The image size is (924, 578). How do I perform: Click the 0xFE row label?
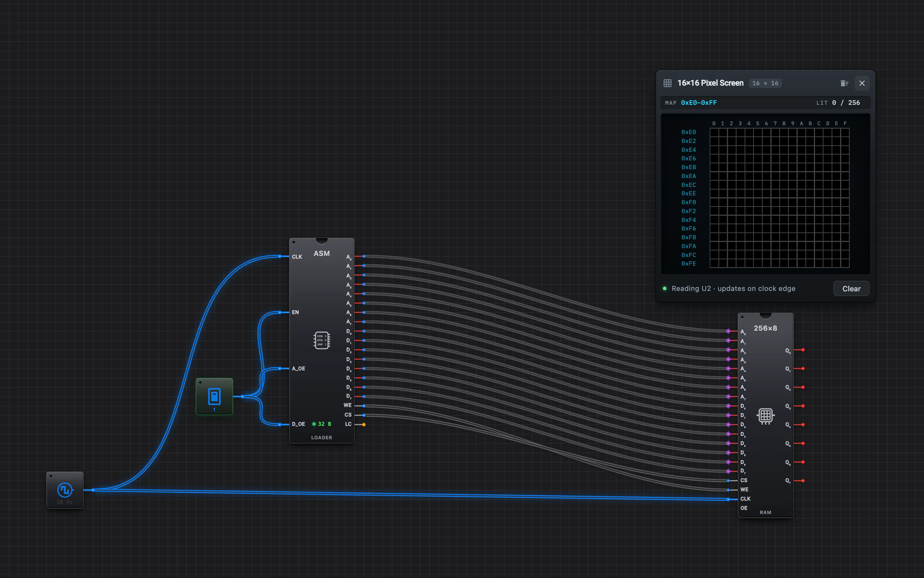[688, 264]
